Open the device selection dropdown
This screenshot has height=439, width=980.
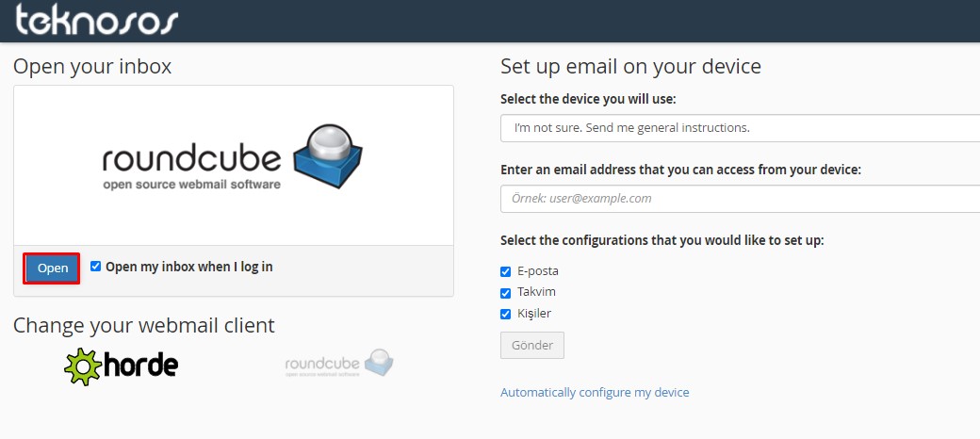pyautogui.click(x=740, y=128)
